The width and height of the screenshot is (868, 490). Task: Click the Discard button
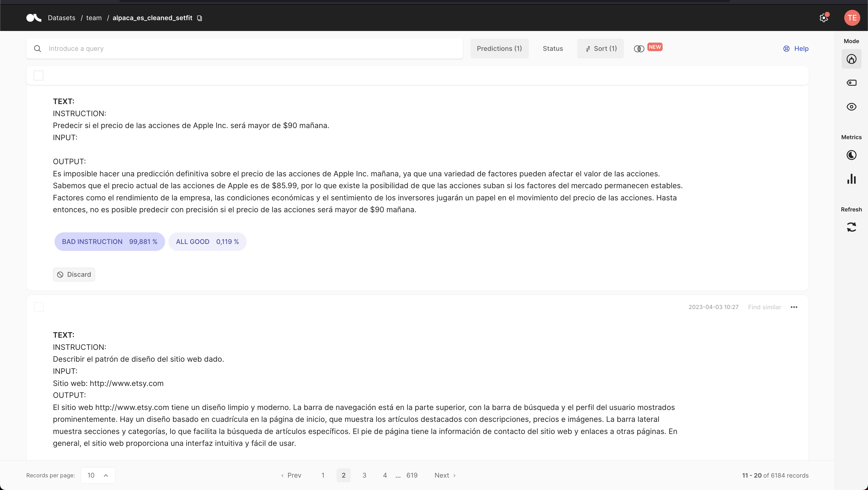pyautogui.click(x=74, y=274)
